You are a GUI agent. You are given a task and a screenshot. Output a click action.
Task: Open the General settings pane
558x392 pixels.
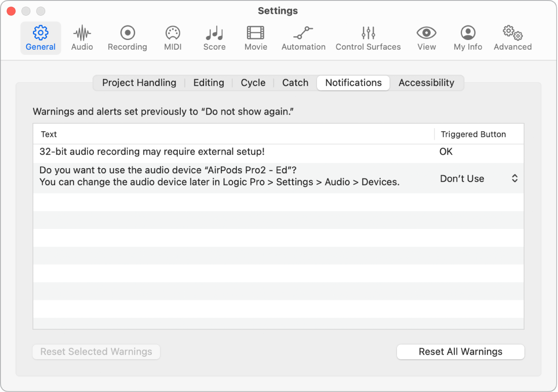(41, 38)
